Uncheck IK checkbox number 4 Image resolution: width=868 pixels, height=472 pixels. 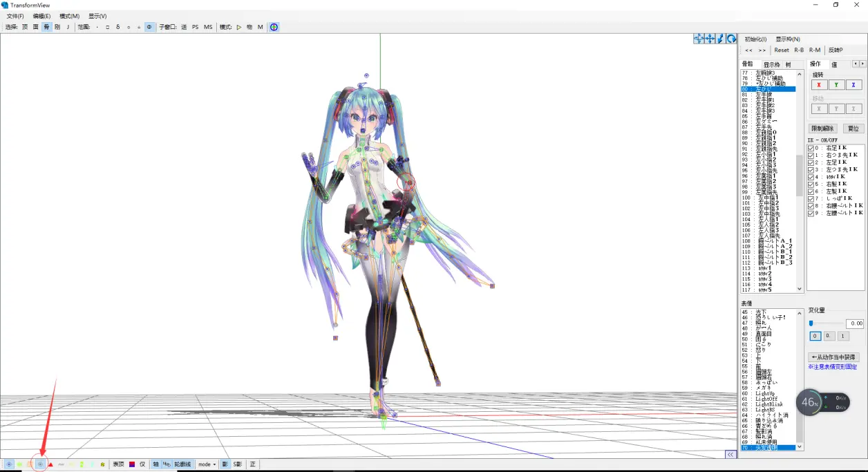[811, 177]
